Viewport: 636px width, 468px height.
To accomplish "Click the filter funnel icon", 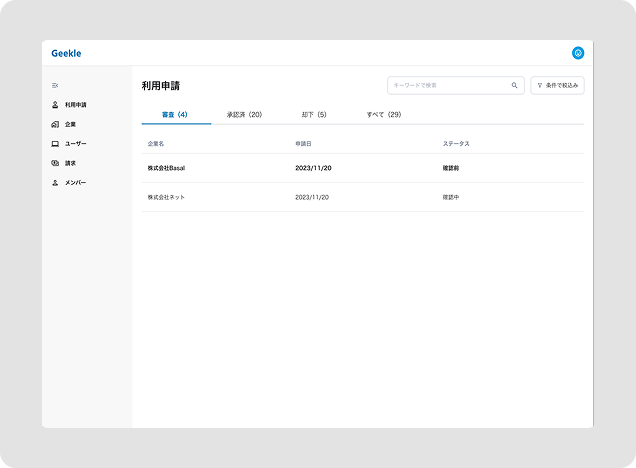I will coord(539,85).
